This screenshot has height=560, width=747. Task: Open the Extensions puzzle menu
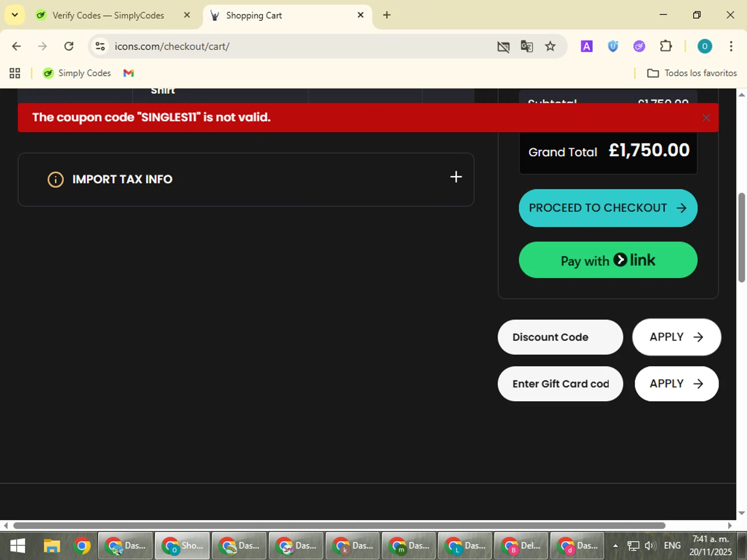[x=666, y=46]
